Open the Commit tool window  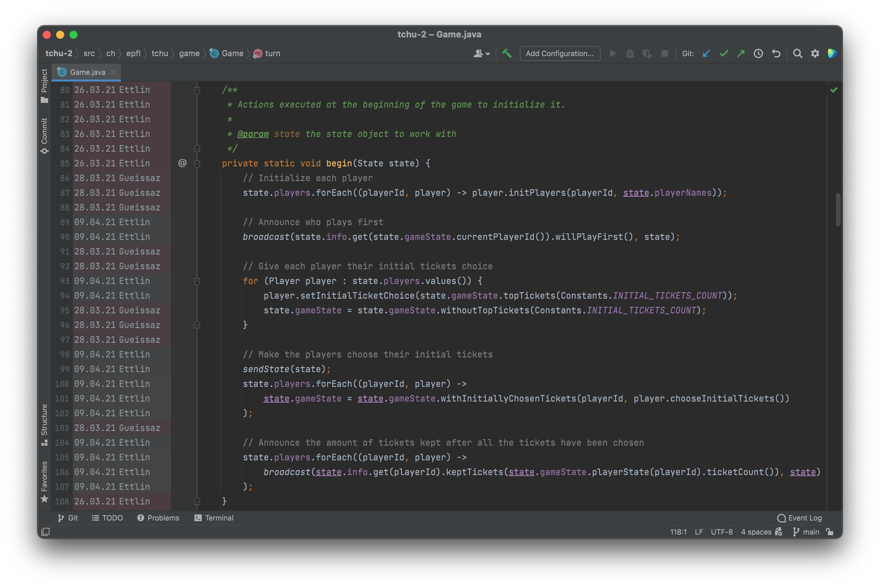coord(44,135)
